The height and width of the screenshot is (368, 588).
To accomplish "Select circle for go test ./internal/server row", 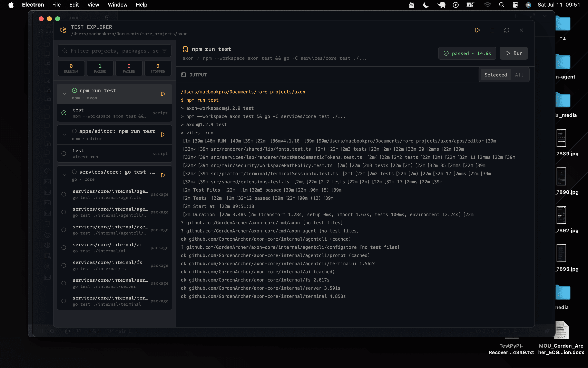I will pyautogui.click(x=64, y=283).
